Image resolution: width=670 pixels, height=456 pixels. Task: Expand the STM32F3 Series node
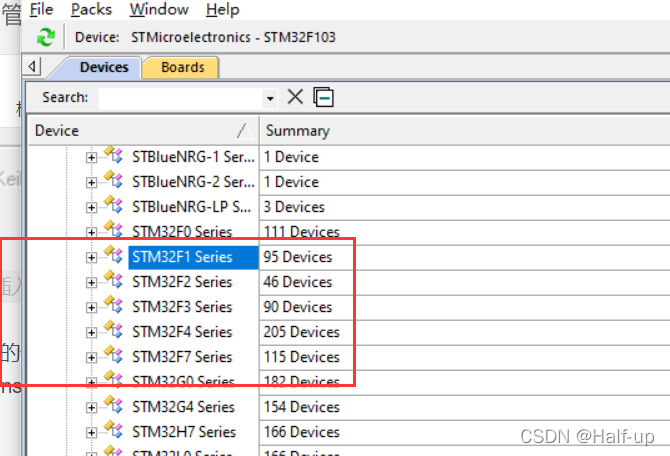pyautogui.click(x=91, y=308)
